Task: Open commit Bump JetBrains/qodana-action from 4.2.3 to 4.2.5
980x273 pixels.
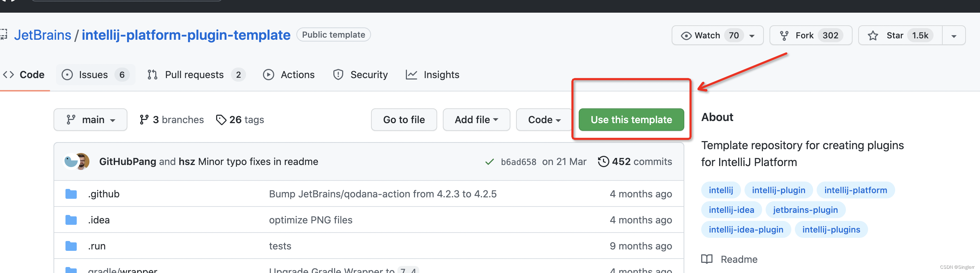Action: click(383, 194)
